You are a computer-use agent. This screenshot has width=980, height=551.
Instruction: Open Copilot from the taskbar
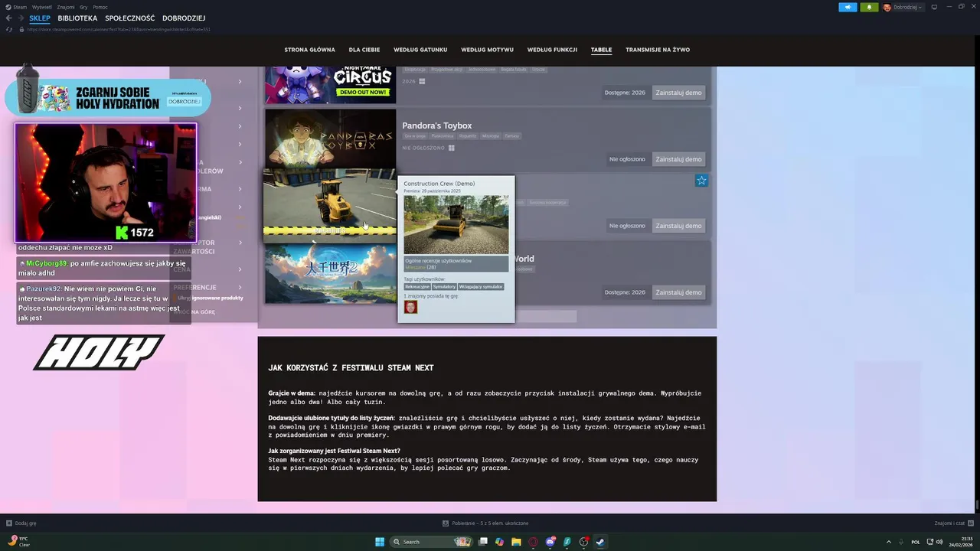pyautogui.click(x=499, y=542)
